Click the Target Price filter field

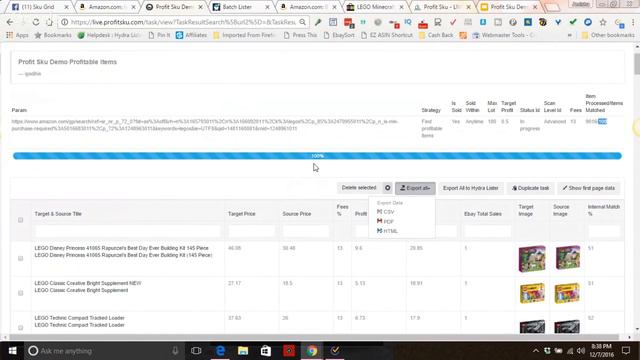tap(251, 231)
